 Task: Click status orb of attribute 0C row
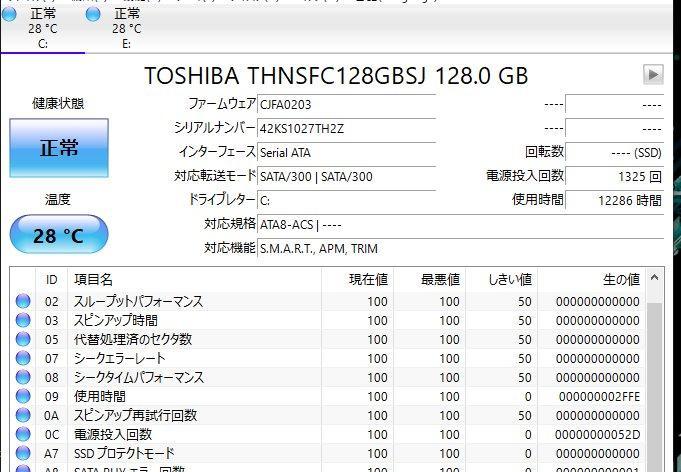pos(23,434)
